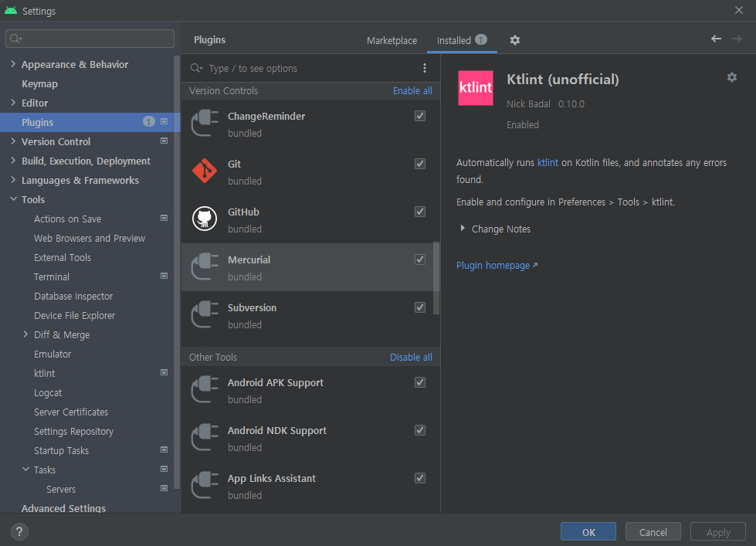Expand the Editor settings node
Viewport: 756px width, 546px height.
tap(13, 102)
